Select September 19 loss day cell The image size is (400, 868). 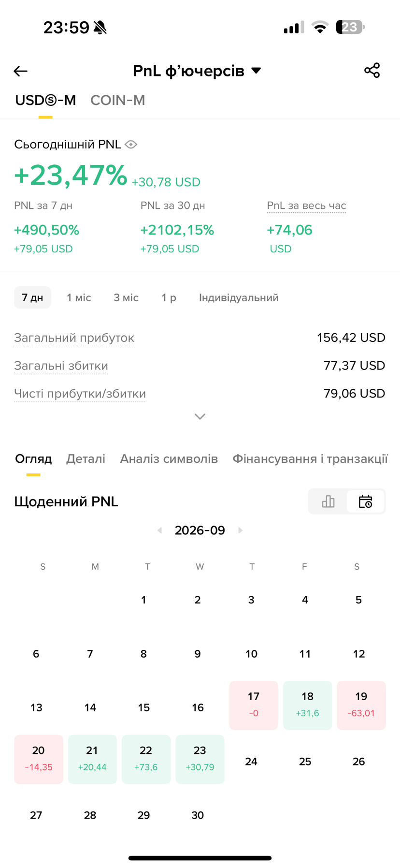tap(361, 705)
